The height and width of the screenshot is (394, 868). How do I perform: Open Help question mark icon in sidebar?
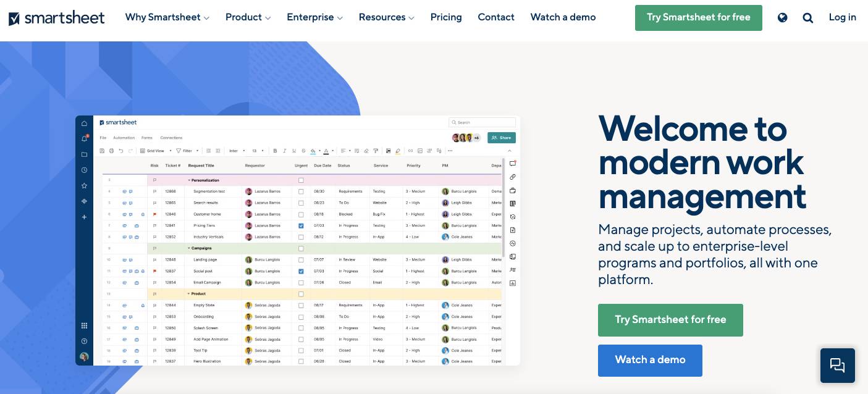[x=85, y=341]
